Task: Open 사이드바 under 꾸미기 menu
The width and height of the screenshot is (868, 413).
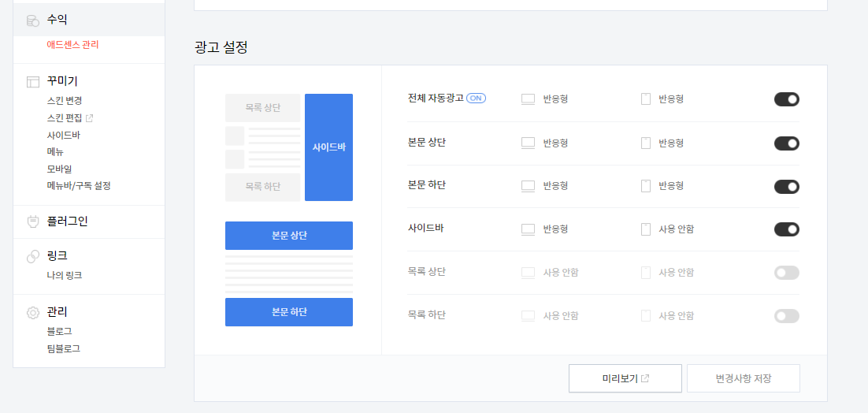Action: point(64,135)
